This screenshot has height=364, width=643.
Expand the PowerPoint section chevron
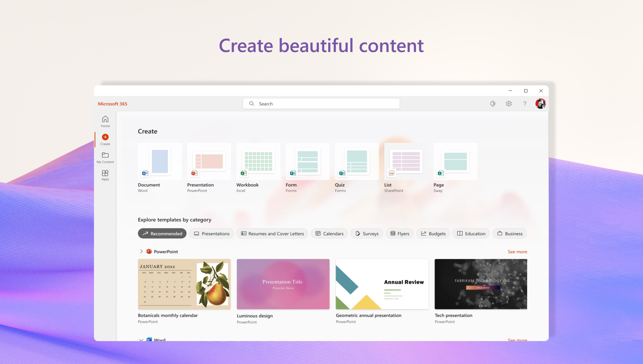click(141, 251)
